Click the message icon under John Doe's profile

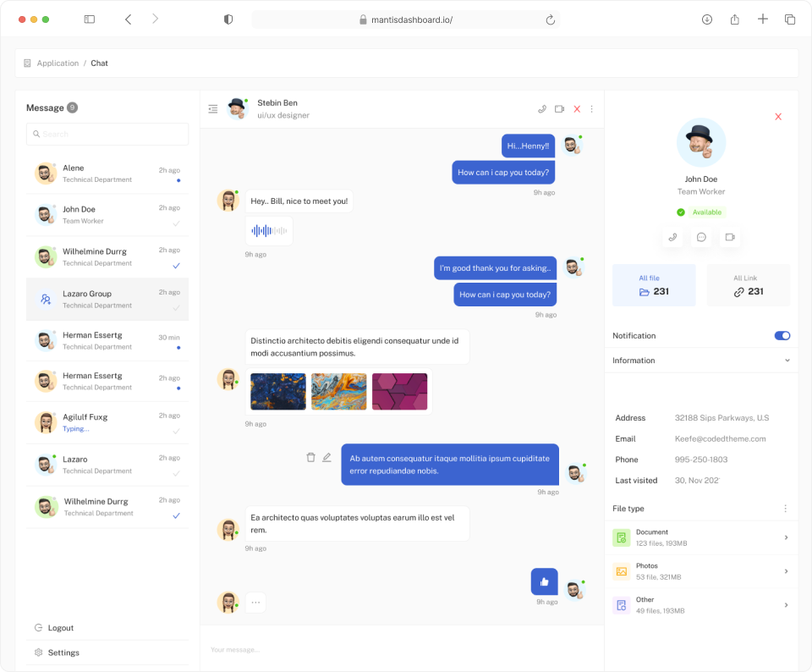point(701,237)
